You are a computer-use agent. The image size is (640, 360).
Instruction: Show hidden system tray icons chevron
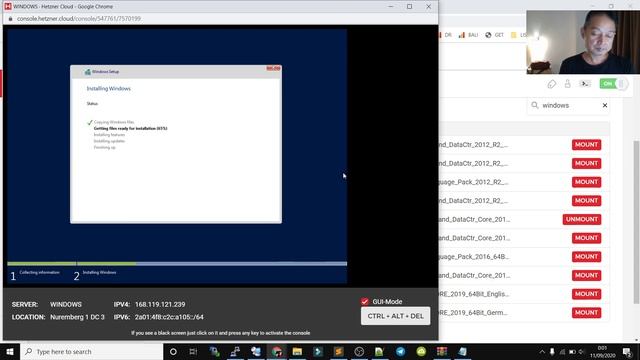coord(542,351)
